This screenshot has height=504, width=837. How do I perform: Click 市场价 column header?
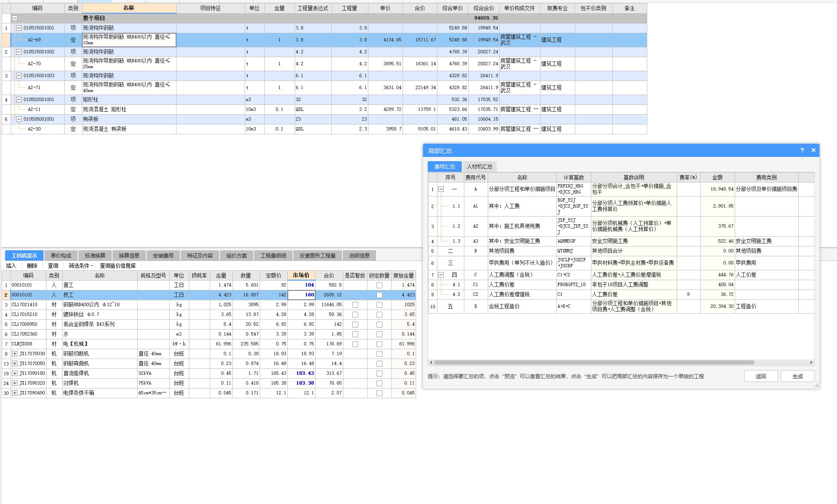pyautogui.click(x=301, y=275)
